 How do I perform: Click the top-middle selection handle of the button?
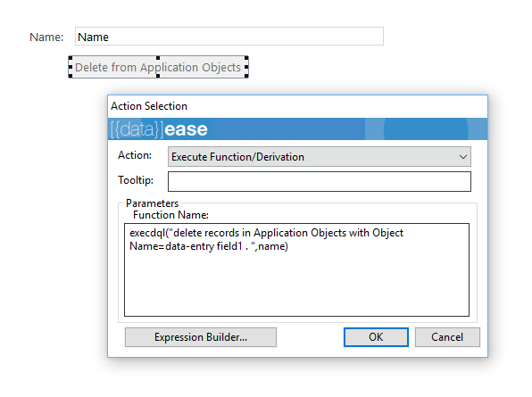point(158,58)
